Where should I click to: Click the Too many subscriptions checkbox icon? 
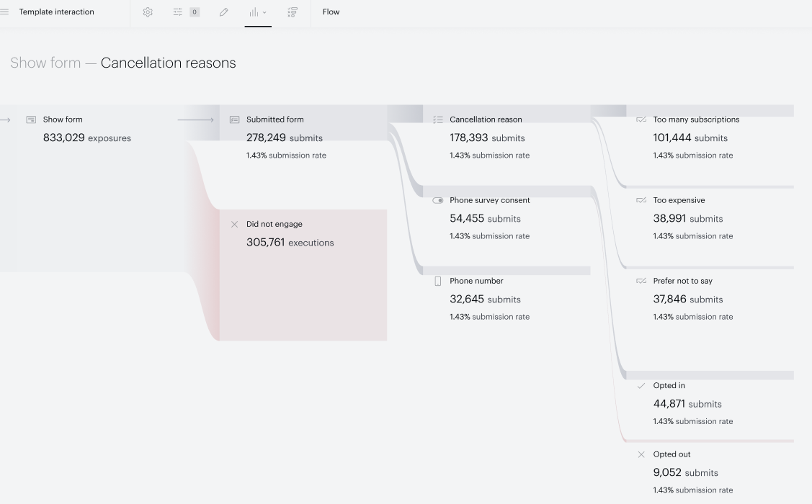(641, 120)
